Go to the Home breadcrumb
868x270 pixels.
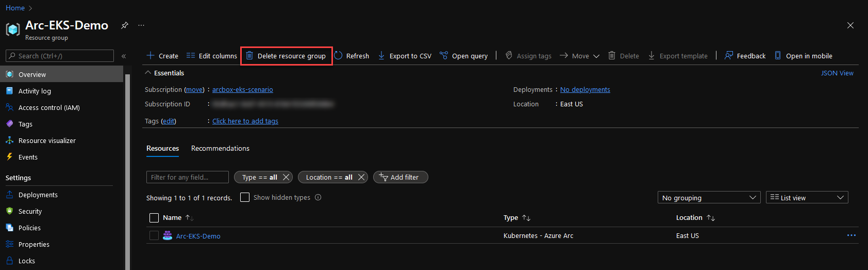pos(15,8)
